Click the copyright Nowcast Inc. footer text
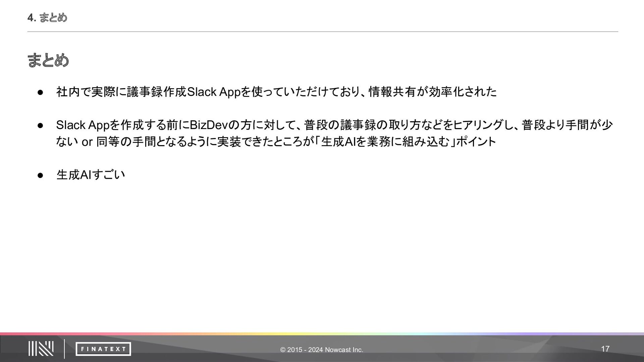644x362 pixels. click(321, 350)
